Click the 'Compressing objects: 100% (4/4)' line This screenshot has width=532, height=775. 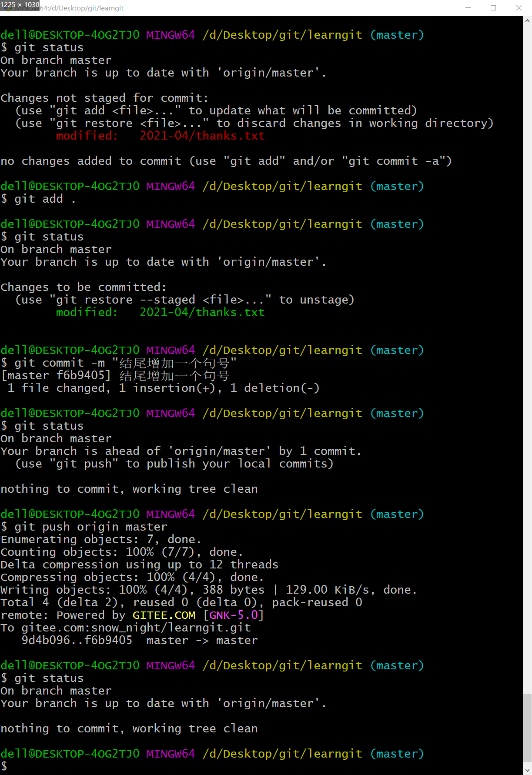(132, 577)
